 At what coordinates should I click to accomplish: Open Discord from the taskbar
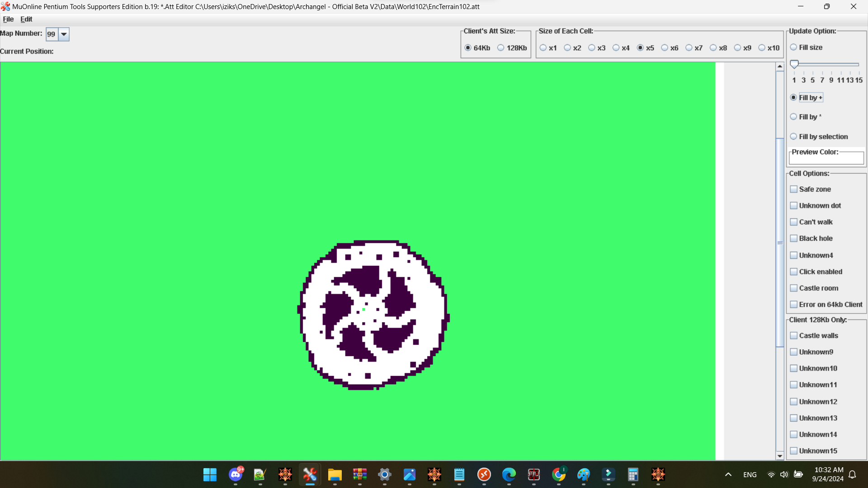236,474
